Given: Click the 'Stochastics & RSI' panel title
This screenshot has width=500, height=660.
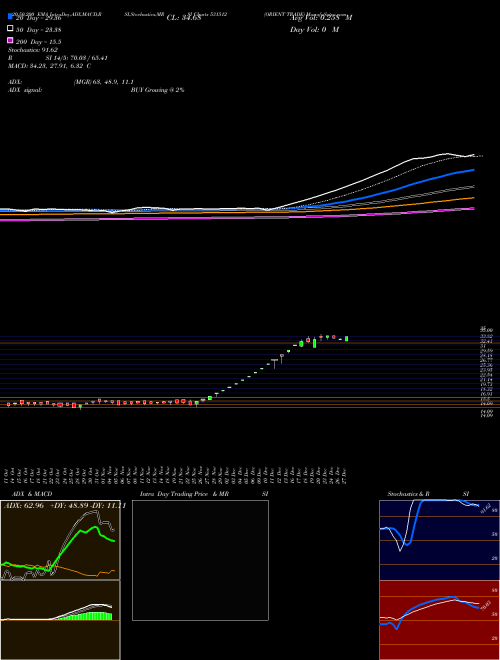Looking at the screenshot, I should 428,494.
